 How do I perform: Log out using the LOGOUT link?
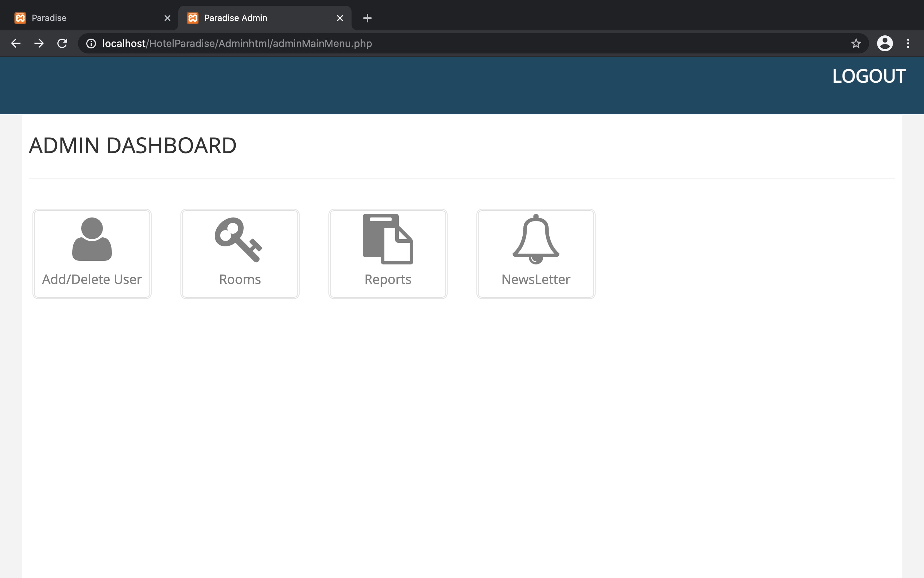(x=869, y=76)
